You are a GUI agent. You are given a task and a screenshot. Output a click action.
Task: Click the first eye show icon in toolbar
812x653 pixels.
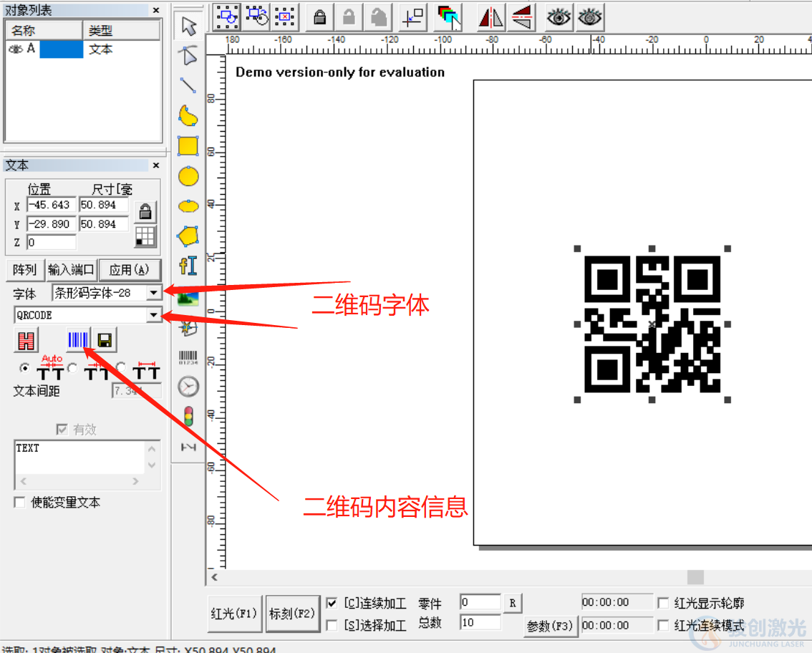click(559, 17)
